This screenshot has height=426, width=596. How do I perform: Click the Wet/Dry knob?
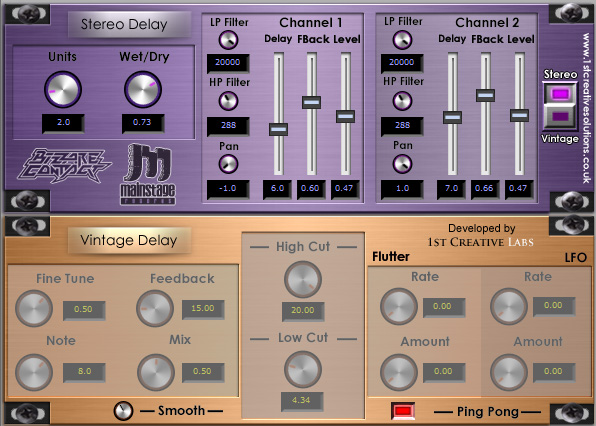pyautogui.click(x=143, y=90)
